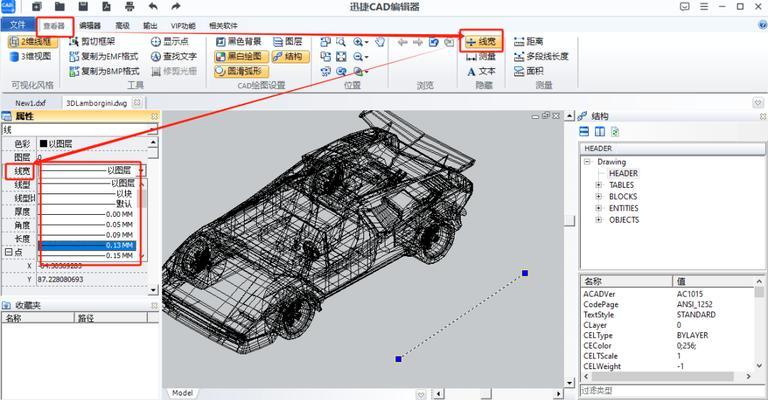Save with the floppy disk icon
Image resolution: width=768 pixels, height=400 pixels.
click(x=83, y=7)
